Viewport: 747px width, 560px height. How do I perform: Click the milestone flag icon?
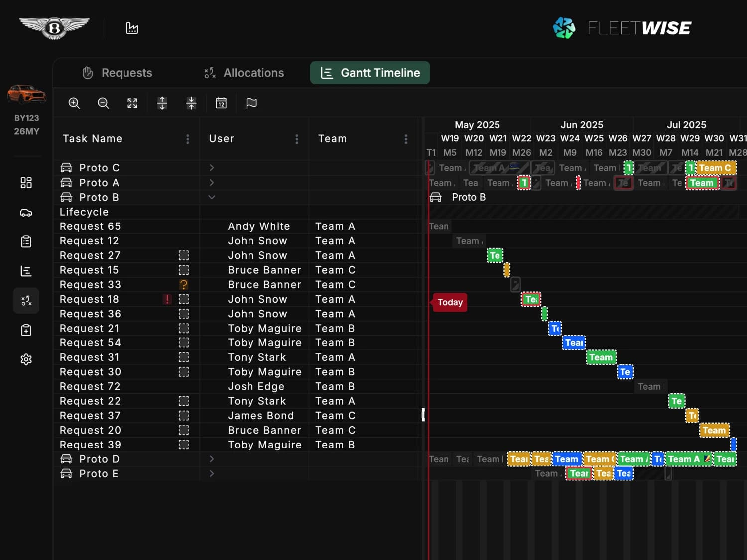coord(250,103)
